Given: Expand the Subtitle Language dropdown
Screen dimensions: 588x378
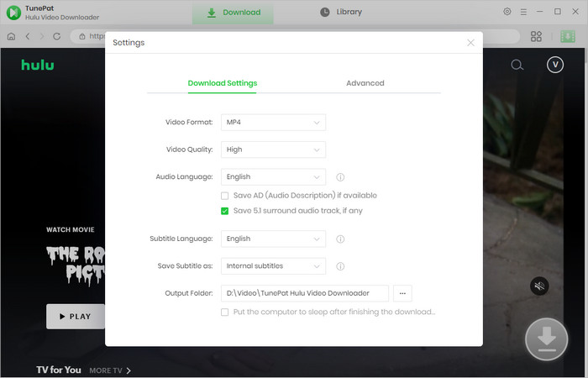Looking at the screenshot, I should coord(273,239).
